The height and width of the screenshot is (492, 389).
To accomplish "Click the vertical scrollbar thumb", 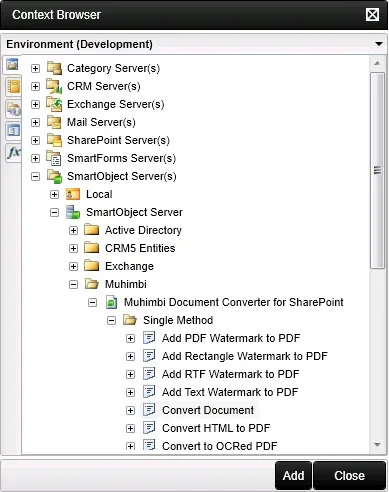I will (377, 170).
